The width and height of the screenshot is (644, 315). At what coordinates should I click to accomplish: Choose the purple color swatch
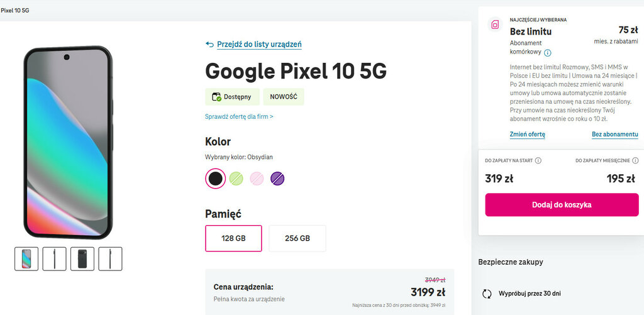(277, 179)
